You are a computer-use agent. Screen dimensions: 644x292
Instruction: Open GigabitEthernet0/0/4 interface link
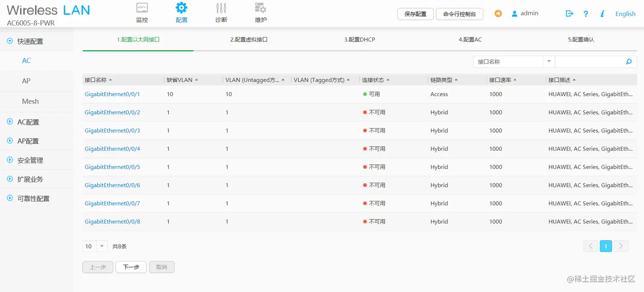(x=112, y=149)
